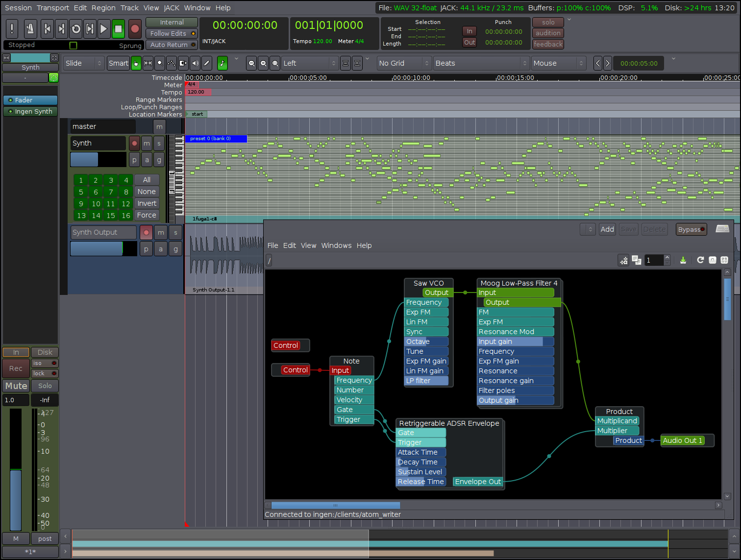Arm record on Synth track

click(134, 143)
